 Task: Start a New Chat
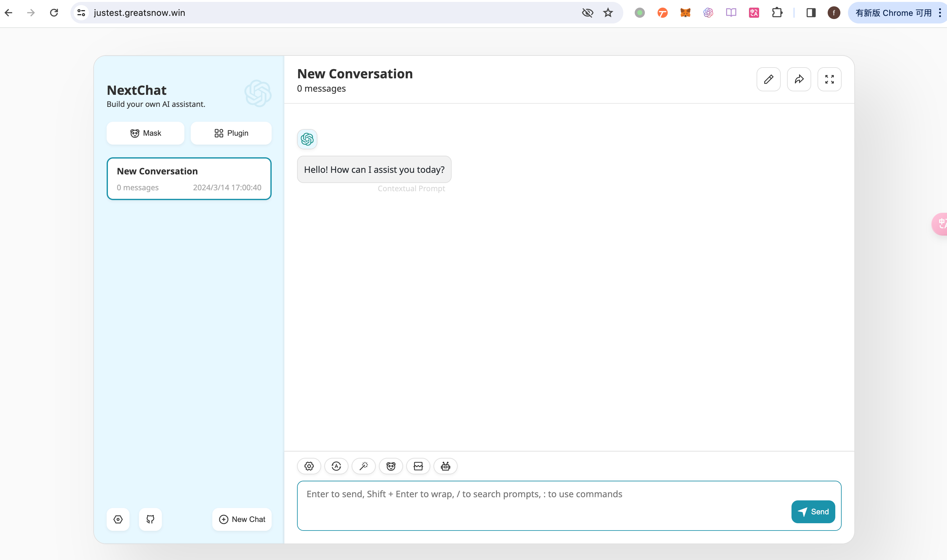click(242, 519)
